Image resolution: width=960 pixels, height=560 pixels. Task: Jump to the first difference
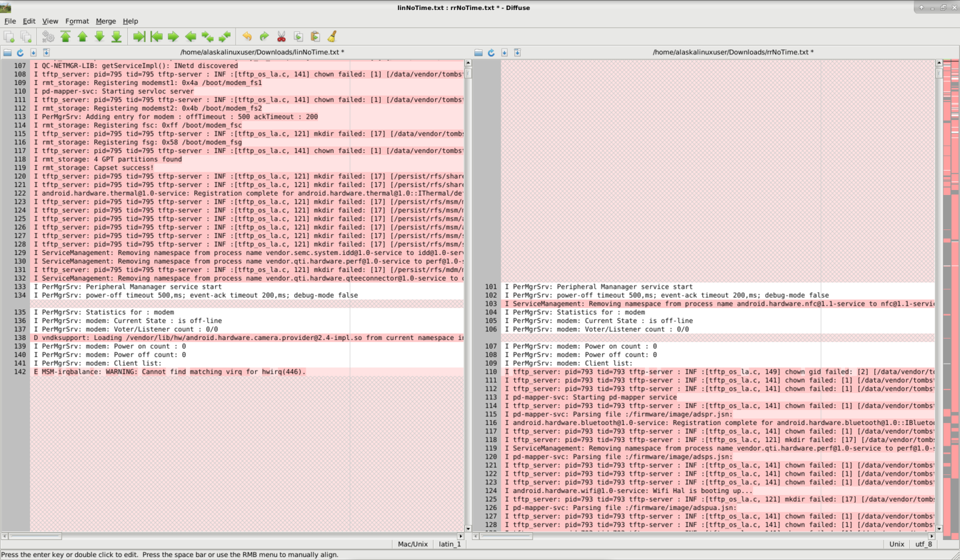click(x=66, y=37)
